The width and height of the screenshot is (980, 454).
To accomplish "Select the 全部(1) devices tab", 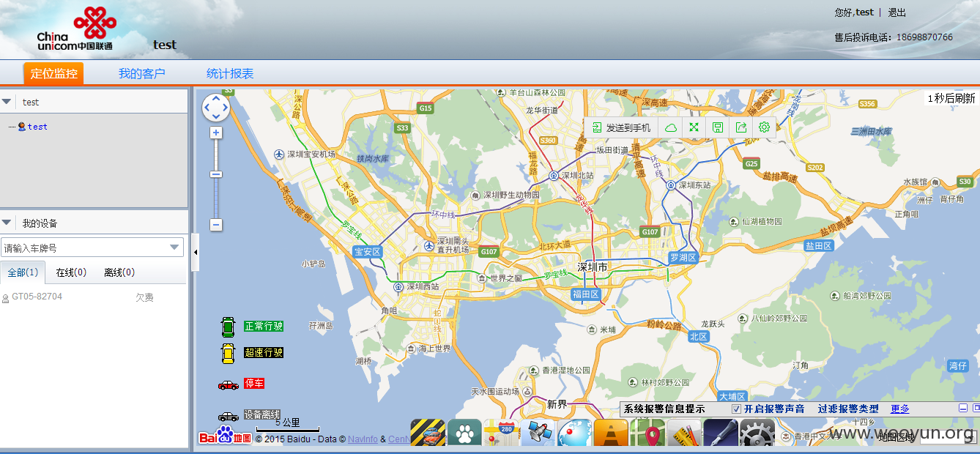I will pyautogui.click(x=23, y=272).
